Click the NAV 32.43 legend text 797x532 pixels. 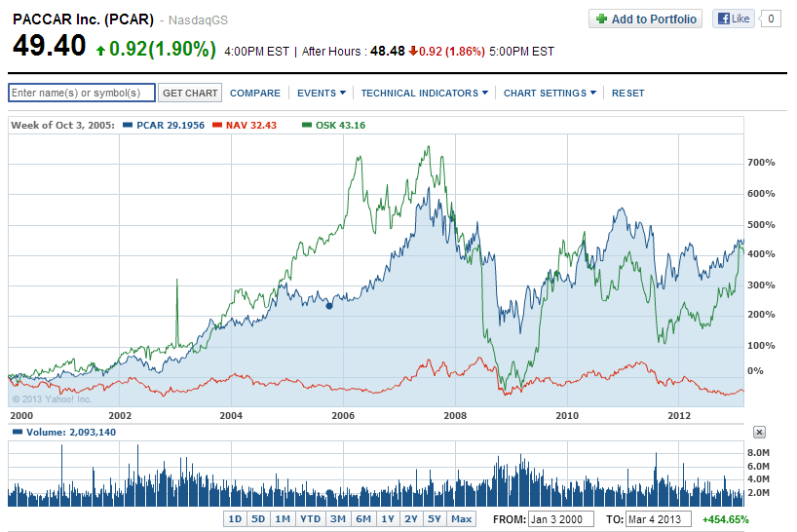(251, 125)
